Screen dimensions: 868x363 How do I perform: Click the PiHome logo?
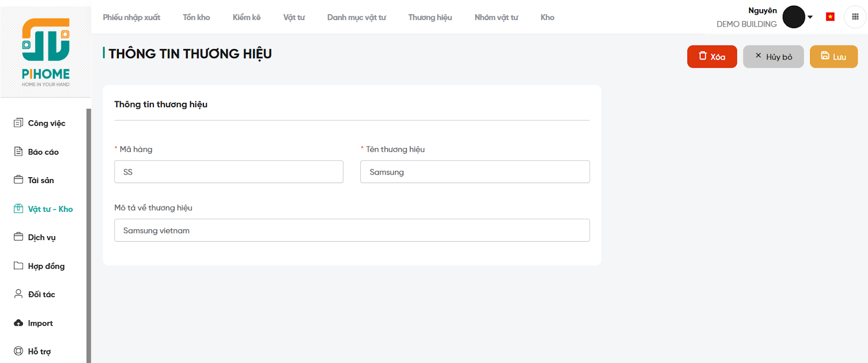coord(46,52)
